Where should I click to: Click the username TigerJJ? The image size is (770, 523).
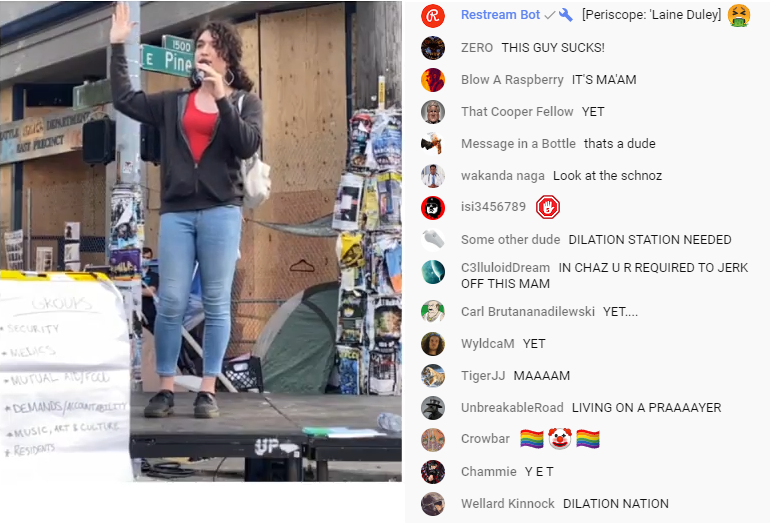(x=483, y=376)
